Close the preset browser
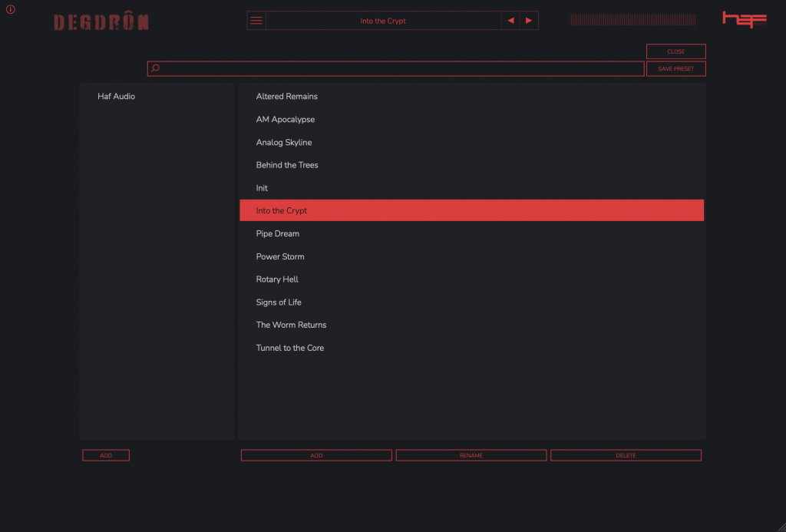This screenshot has height=532, width=786. pyautogui.click(x=675, y=51)
